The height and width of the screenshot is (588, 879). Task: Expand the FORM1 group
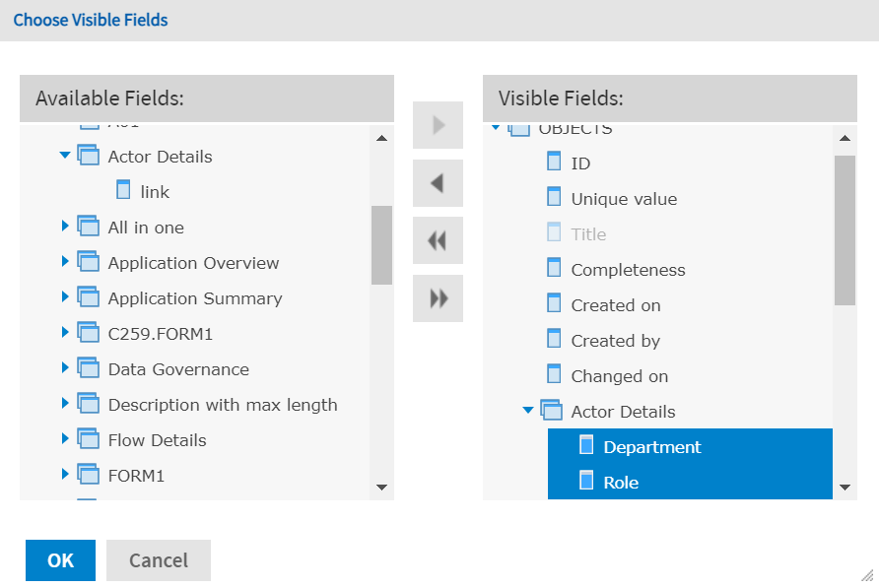click(x=65, y=474)
